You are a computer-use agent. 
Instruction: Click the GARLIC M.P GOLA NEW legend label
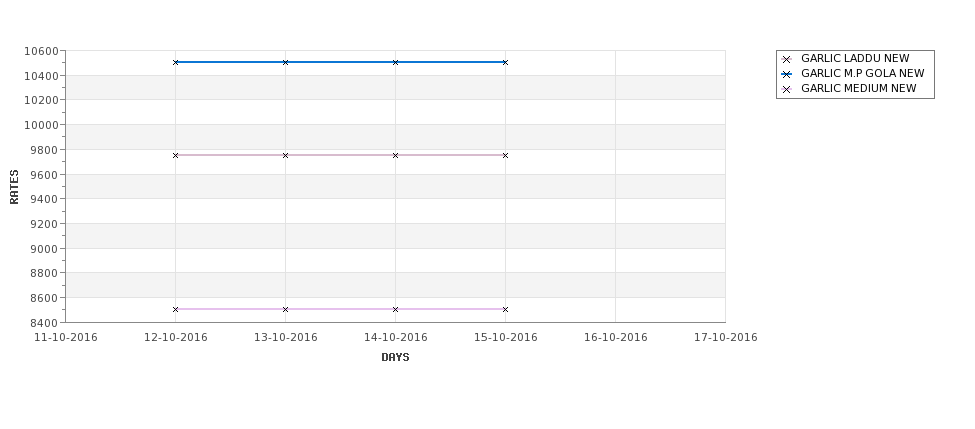(x=862, y=73)
